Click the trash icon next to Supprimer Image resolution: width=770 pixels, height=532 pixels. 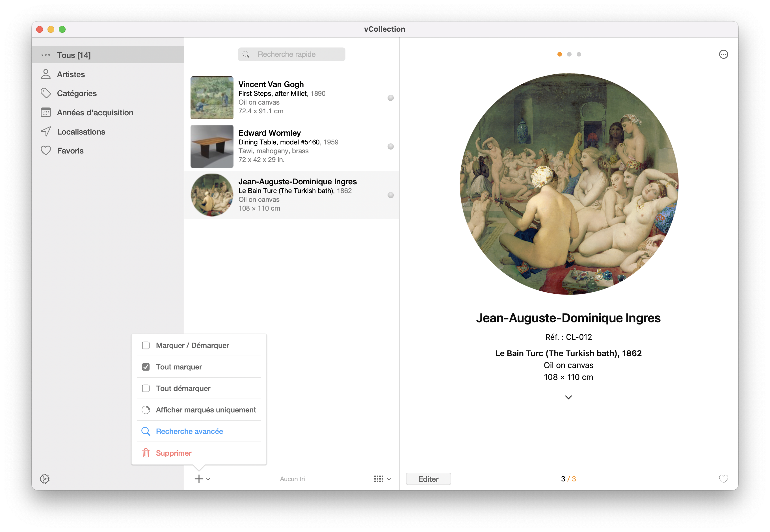pos(146,453)
